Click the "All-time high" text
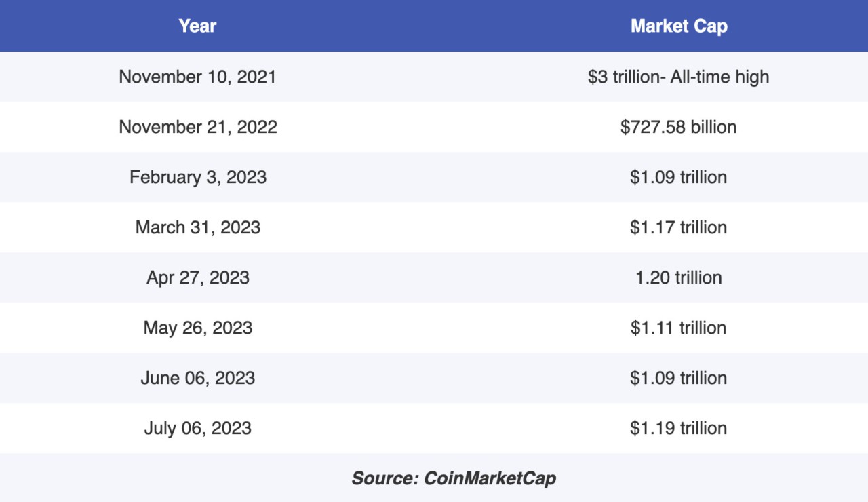Screen dimensions: 868x502 pyautogui.click(x=719, y=77)
